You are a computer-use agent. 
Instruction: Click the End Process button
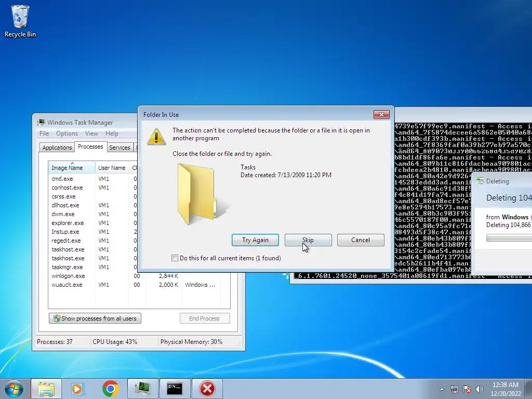pos(205,318)
